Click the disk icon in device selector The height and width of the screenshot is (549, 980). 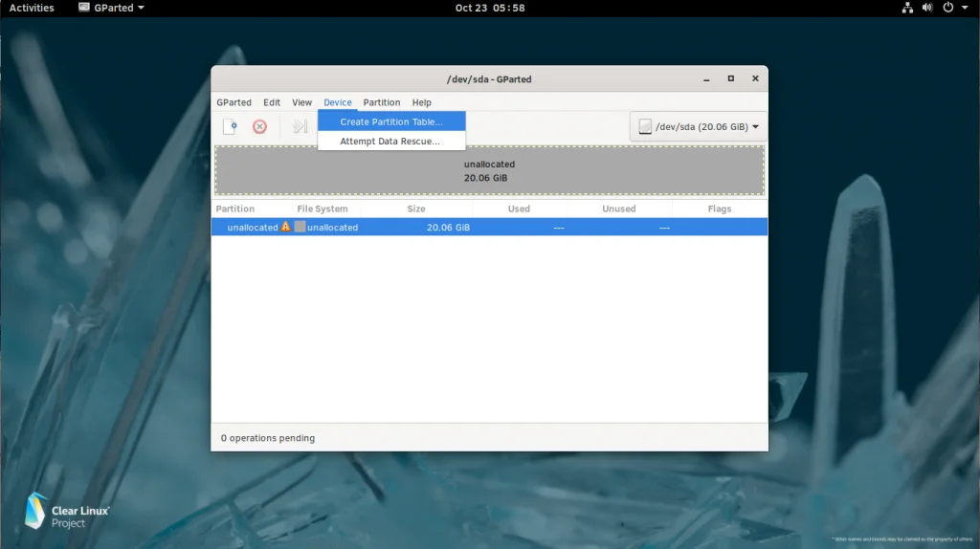point(645,127)
